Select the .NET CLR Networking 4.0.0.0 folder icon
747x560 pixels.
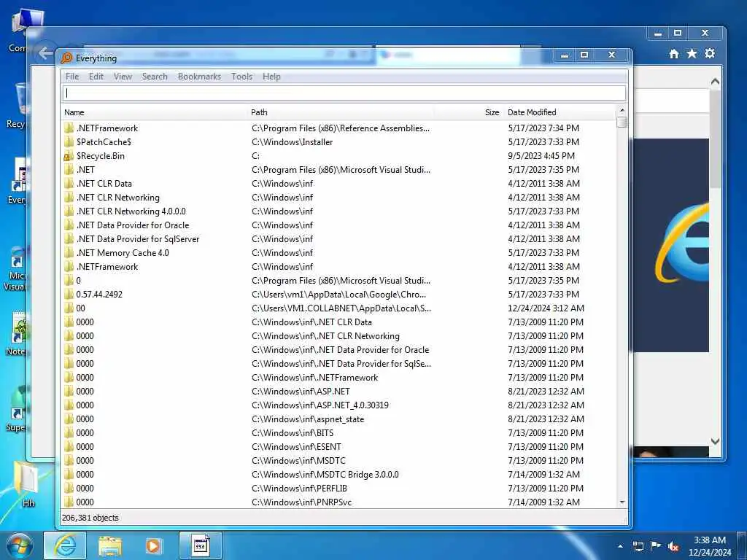pos(69,211)
